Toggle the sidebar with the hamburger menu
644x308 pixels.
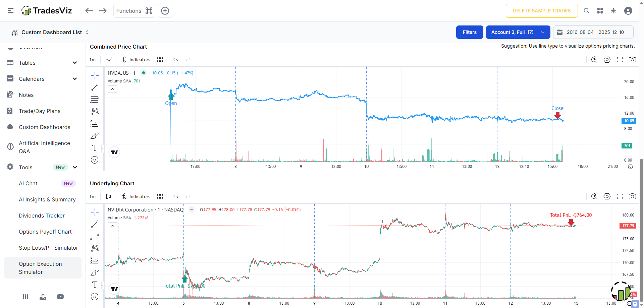coord(11,11)
